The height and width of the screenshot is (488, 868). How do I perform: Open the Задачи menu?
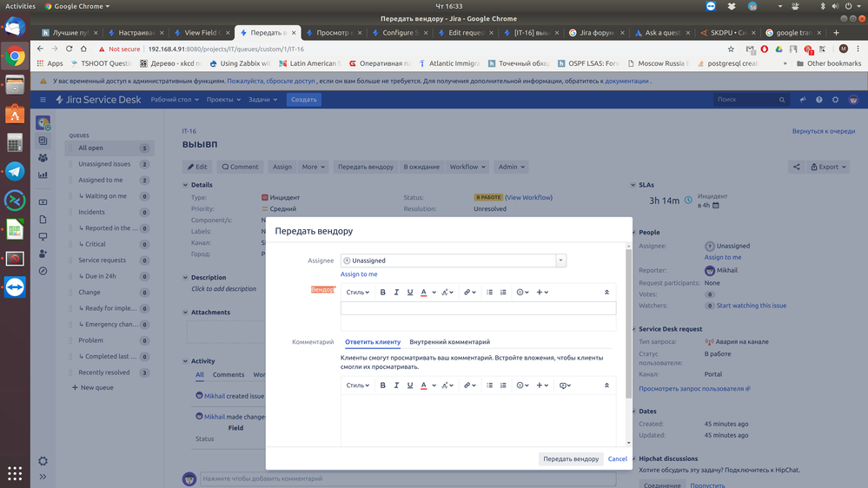[263, 100]
